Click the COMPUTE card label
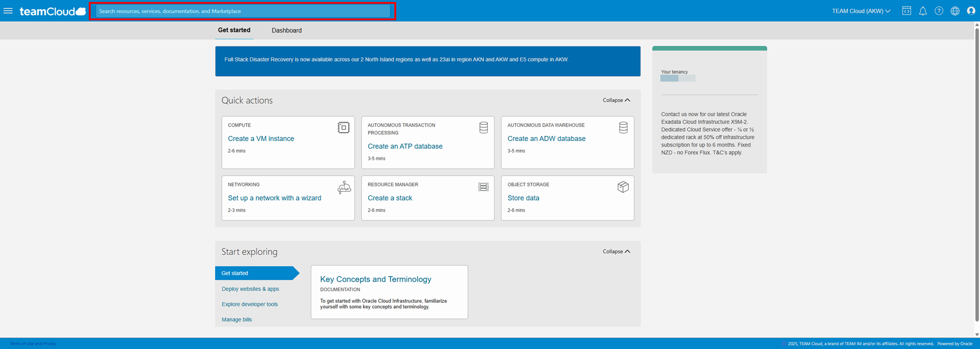 (239, 125)
